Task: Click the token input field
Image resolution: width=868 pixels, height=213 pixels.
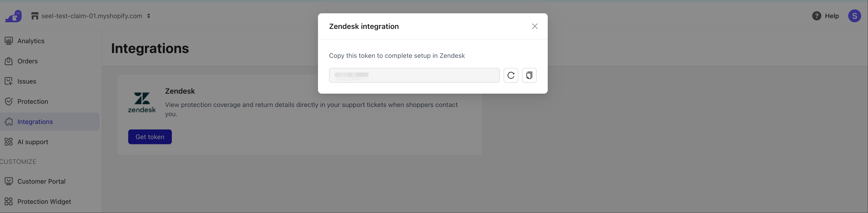Action: [414, 75]
